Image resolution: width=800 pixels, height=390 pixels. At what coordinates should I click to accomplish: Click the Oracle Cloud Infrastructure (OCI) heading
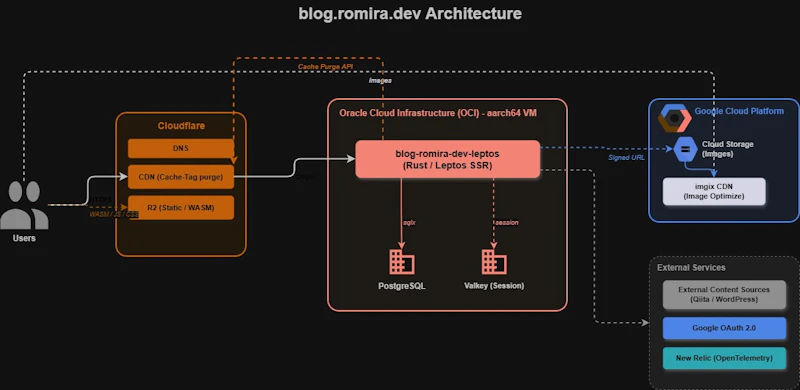438,113
